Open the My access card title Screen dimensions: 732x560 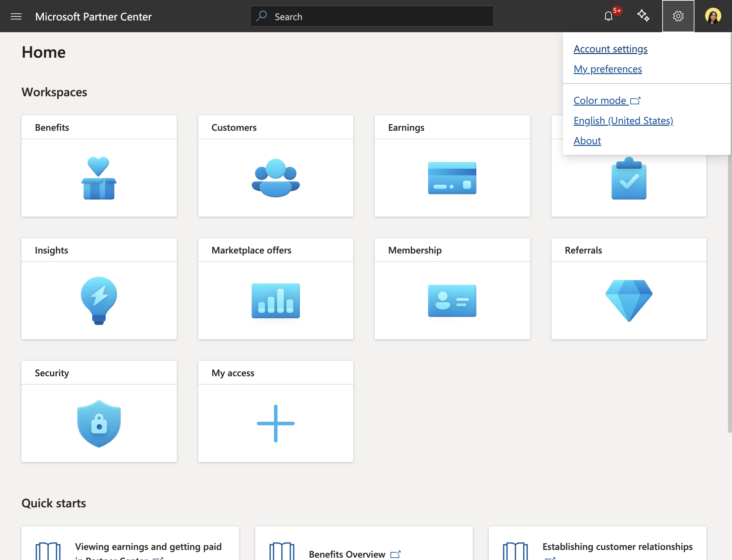coord(233,373)
